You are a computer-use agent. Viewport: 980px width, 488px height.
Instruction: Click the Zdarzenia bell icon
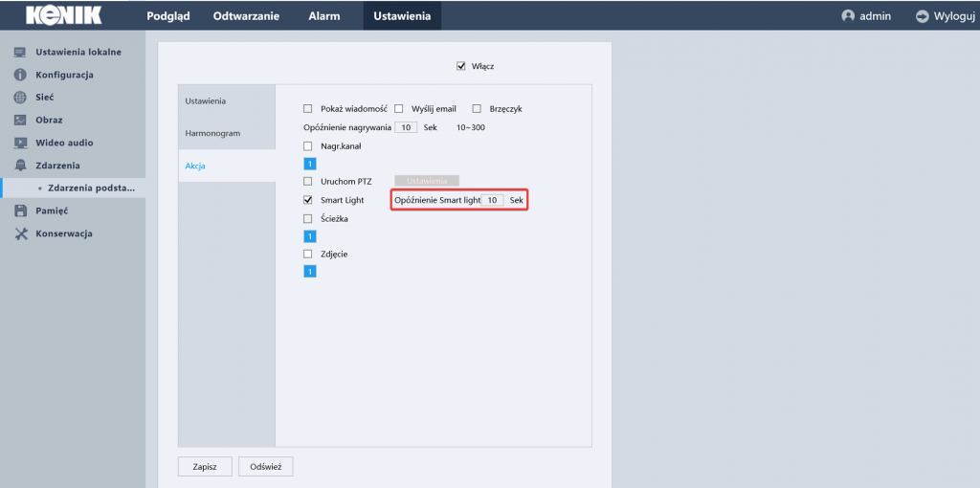pyautogui.click(x=19, y=166)
